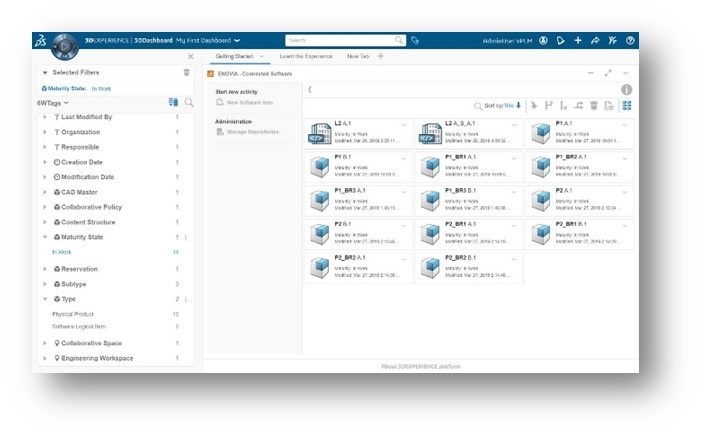The width and height of the screenshot is (704, 438).
Task: Collapse side menu with the left chevron
Action: tap(310, 89)
